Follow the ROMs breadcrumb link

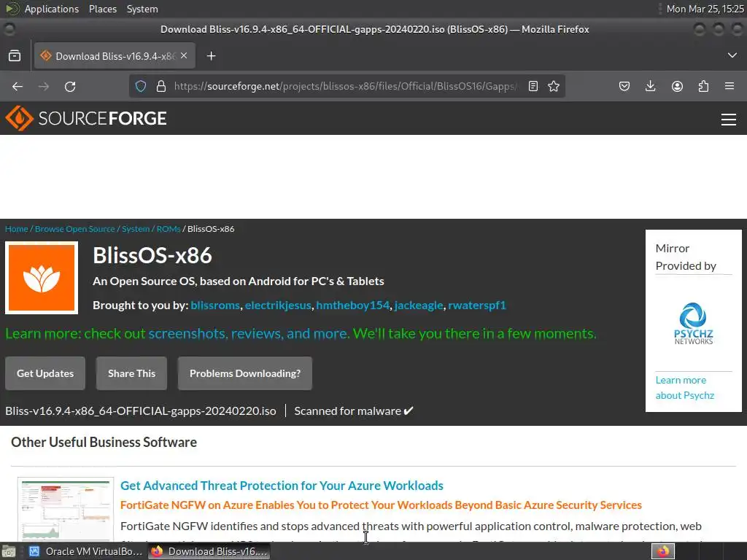(x=169, y=229)
